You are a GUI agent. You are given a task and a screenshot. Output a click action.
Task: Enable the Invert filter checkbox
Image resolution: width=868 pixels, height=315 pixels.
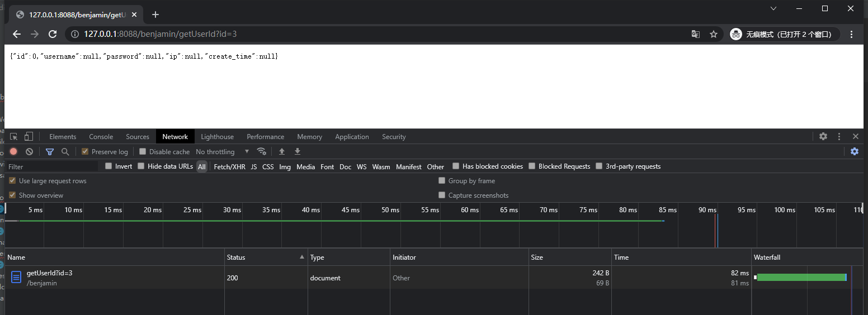pyautogui.click(x=109, y=166)
